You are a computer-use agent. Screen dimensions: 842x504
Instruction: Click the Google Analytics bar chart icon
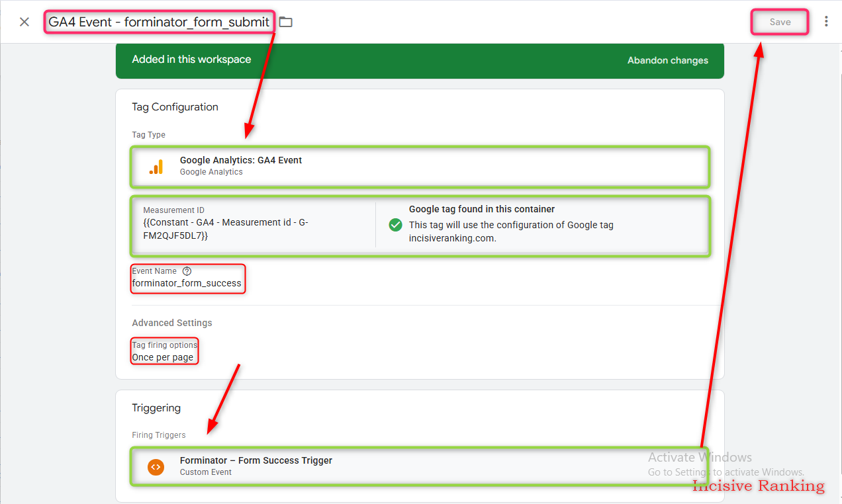(156, 166)
